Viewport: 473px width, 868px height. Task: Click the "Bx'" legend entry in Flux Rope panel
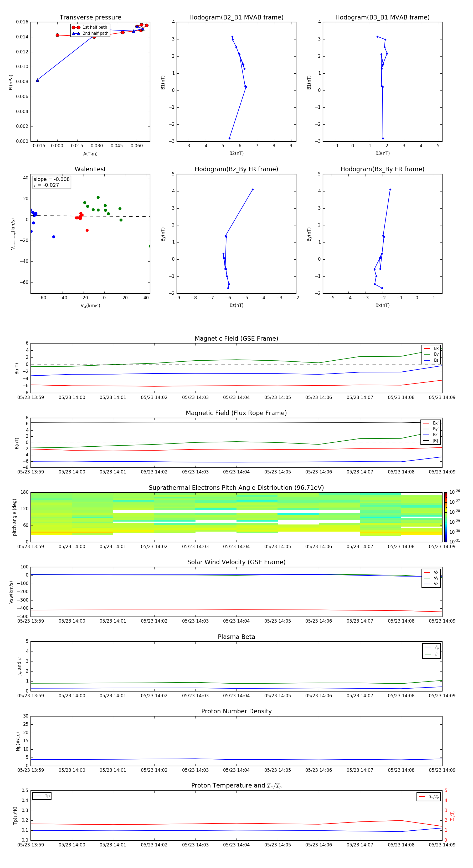(431, 423)
